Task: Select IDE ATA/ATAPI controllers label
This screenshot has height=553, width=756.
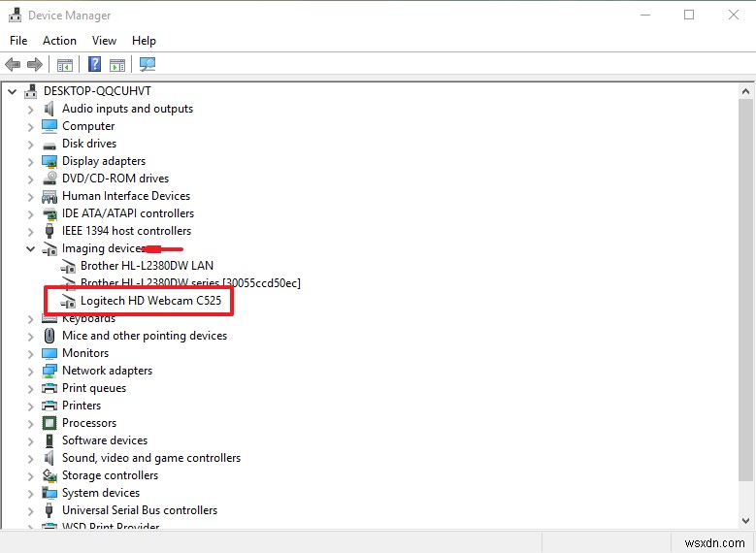Action: pos(128,213)
